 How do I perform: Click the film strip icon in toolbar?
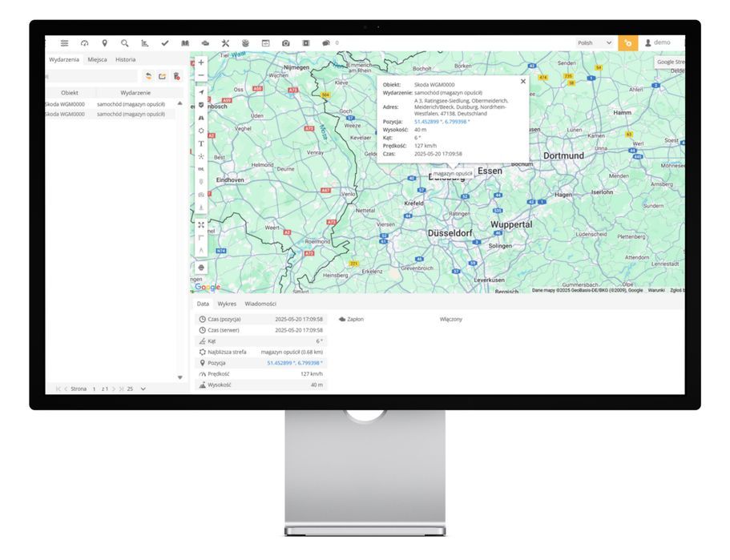(306, 43)
